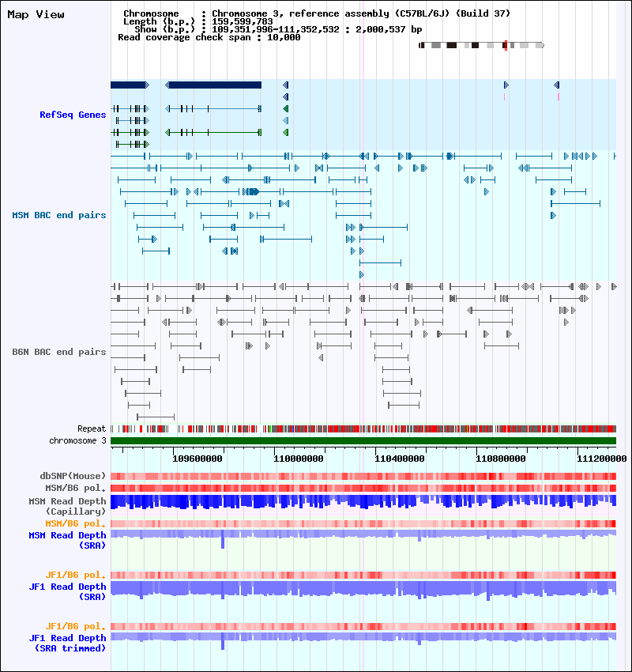Click the ruler label 110800000

(x=501, y=459)
